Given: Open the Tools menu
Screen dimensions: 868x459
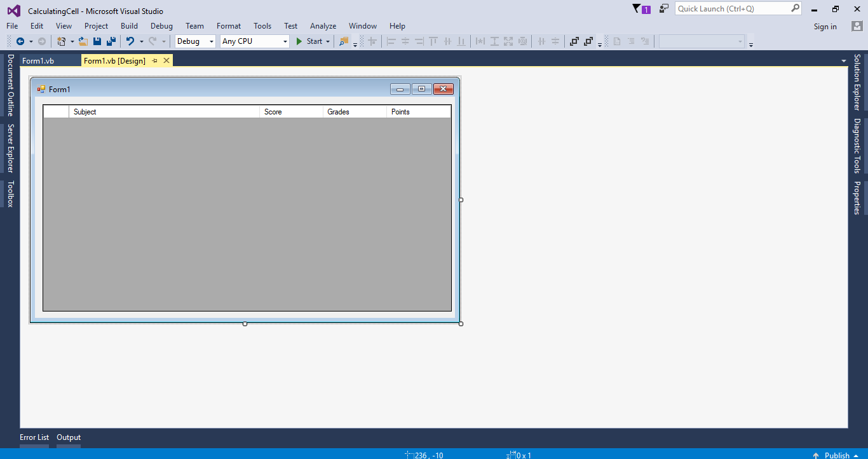Looking at the screenshot, I should [262, 26].
